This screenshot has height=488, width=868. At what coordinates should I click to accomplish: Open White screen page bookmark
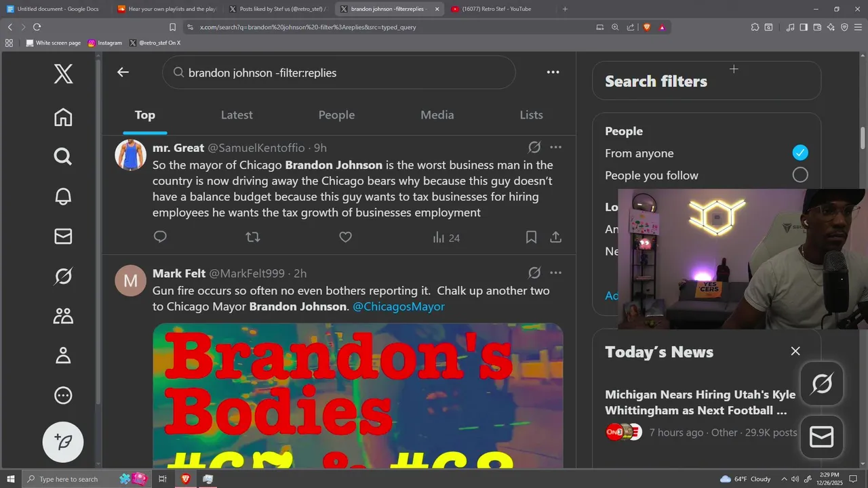pos(53,43)
